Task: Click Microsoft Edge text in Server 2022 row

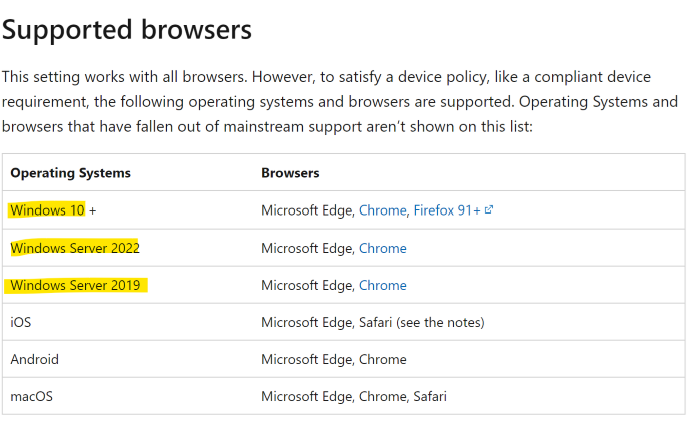Action: coord(308,248)
